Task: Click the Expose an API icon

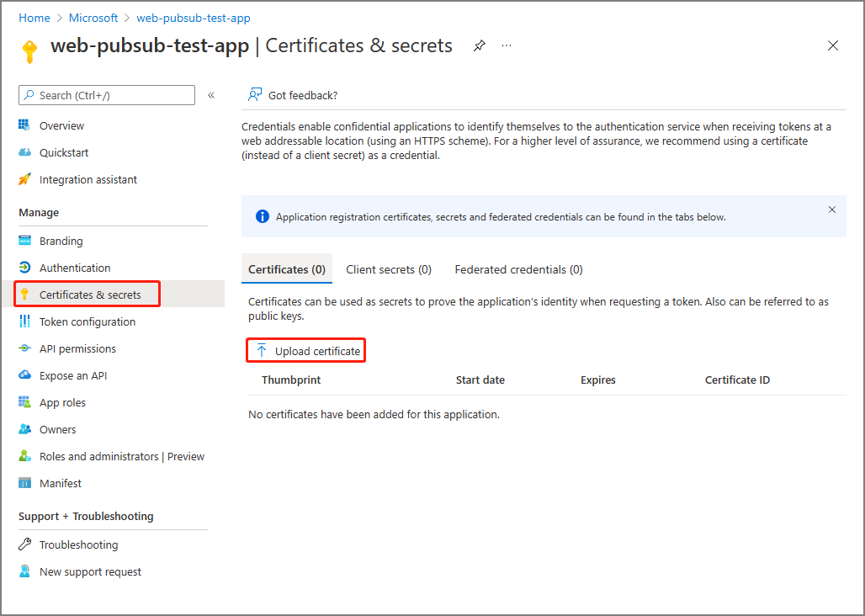Action: 24,375
